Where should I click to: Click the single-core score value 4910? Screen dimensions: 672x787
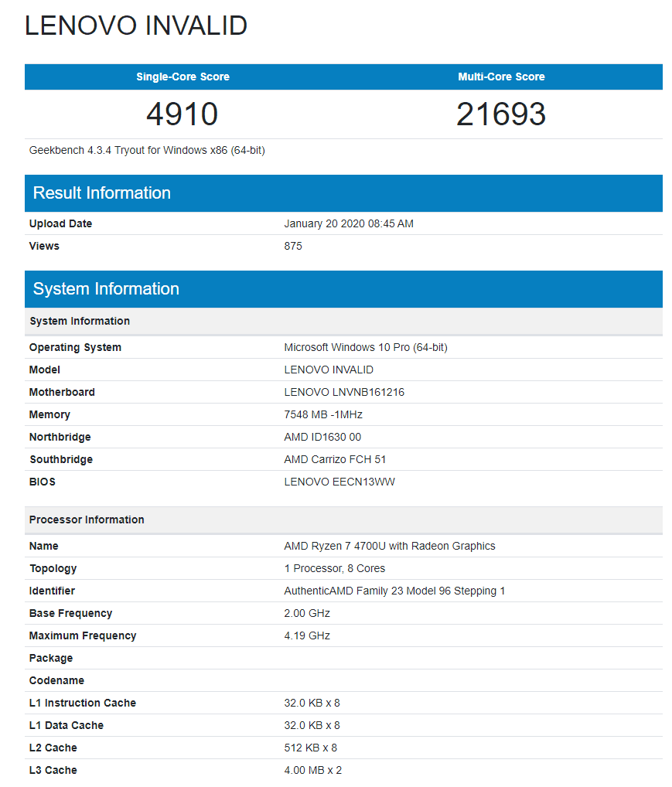coord(182,114)
